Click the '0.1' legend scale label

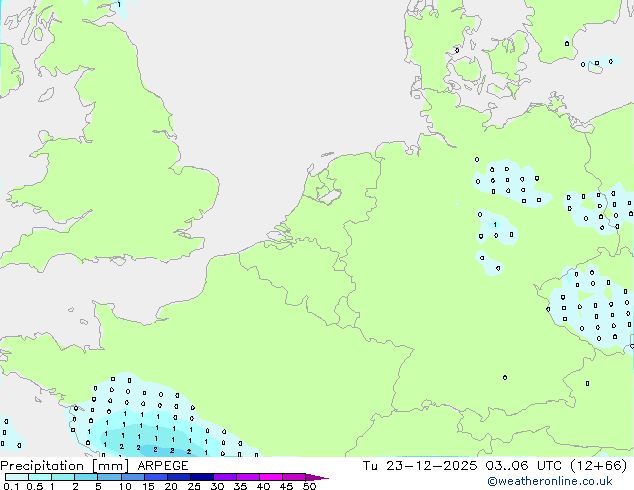point(11,486)
